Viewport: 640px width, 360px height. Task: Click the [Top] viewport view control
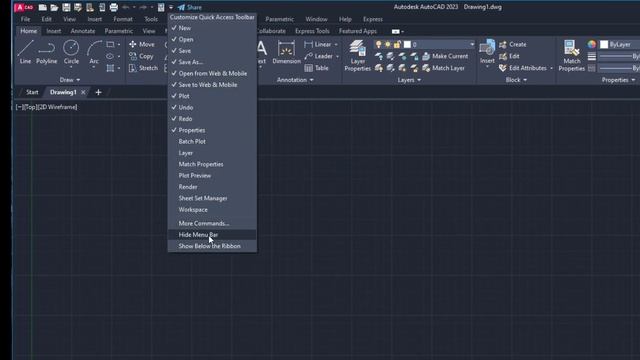(31, 107)
